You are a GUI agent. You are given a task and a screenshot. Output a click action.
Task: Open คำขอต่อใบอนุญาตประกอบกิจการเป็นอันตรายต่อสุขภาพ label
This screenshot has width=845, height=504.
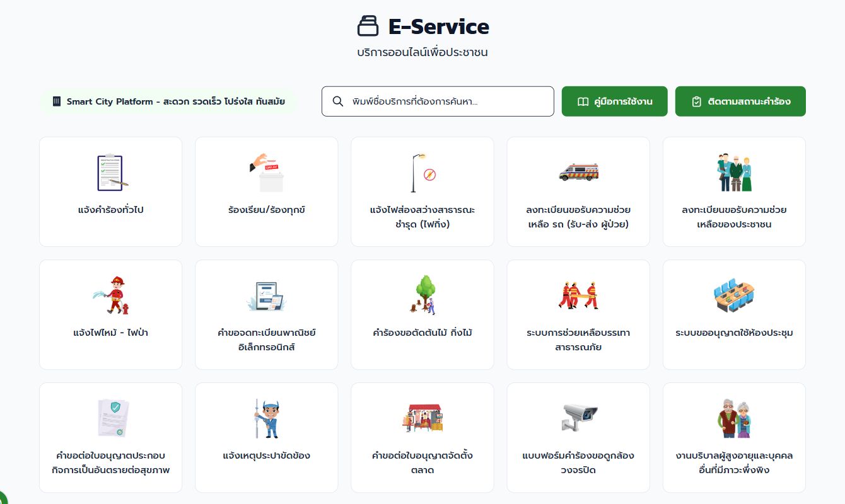coord(111,462)
